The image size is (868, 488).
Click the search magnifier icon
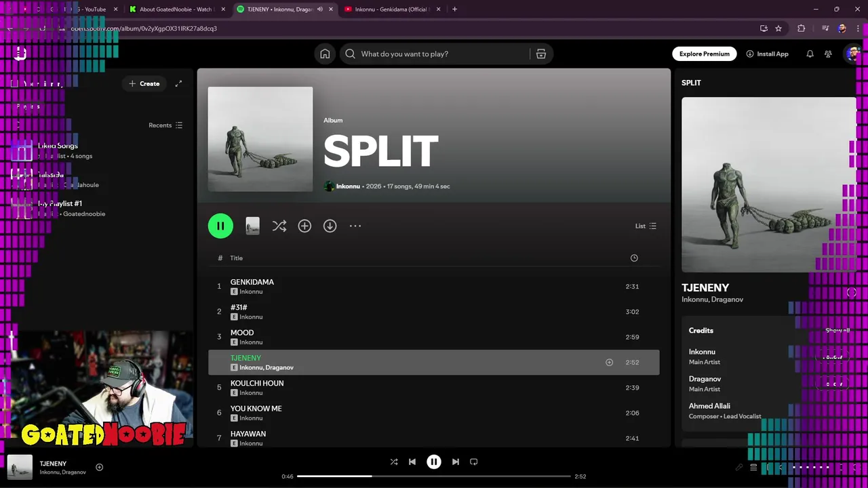point(350,54)
